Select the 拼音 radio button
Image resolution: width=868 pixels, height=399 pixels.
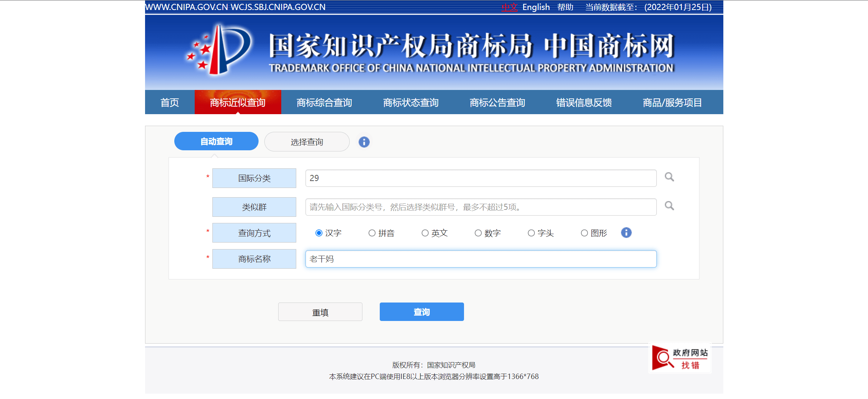click(372, 233)
